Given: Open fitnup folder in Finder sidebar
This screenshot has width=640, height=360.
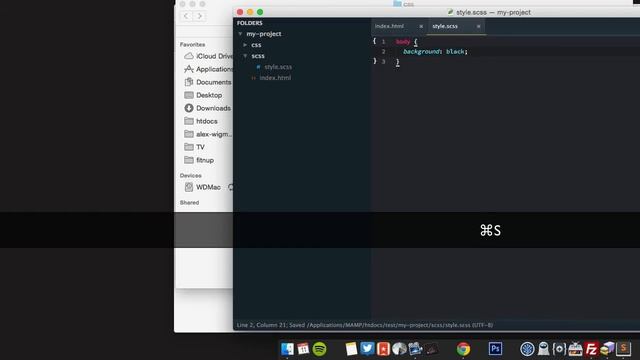Looking at the screenshot, I should tap(199, 160).
